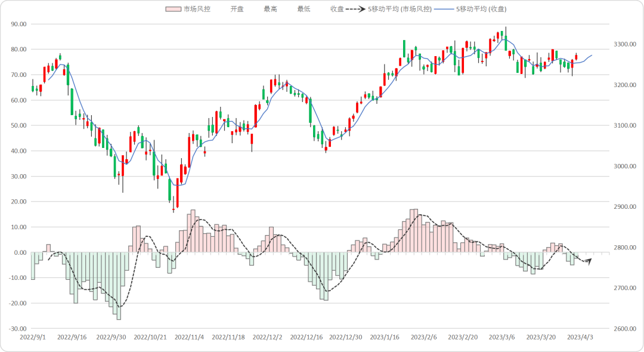This screenshot has height=352, width=644.
Task: Select the 开盘 legend entry
Action: [237, 9]
